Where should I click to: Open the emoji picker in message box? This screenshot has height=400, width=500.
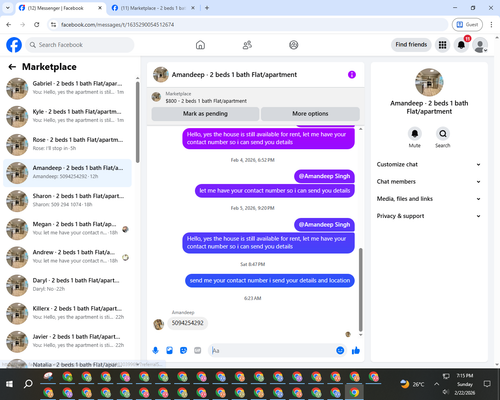340,350
